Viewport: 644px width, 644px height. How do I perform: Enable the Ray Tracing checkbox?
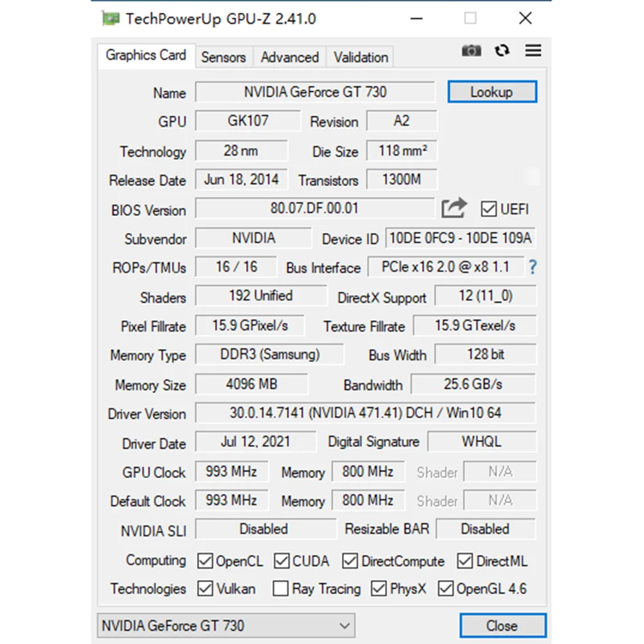pyautogui.click(x=281, y=589)
